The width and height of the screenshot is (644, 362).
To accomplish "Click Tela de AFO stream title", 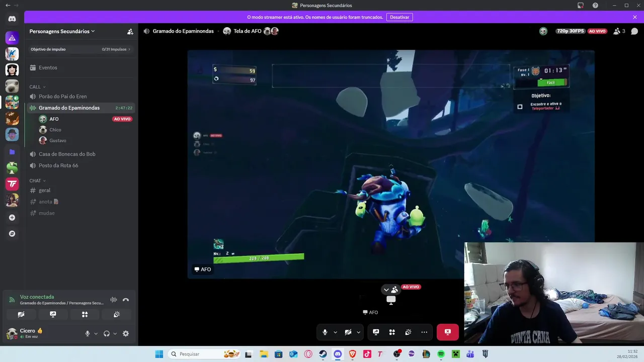I will (x=248, y=31).
